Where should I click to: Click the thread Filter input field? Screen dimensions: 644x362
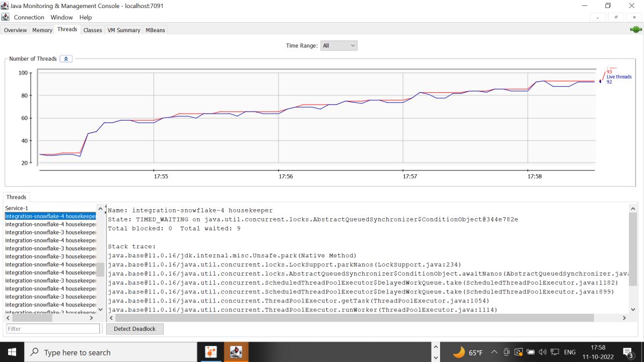(53, 329)
